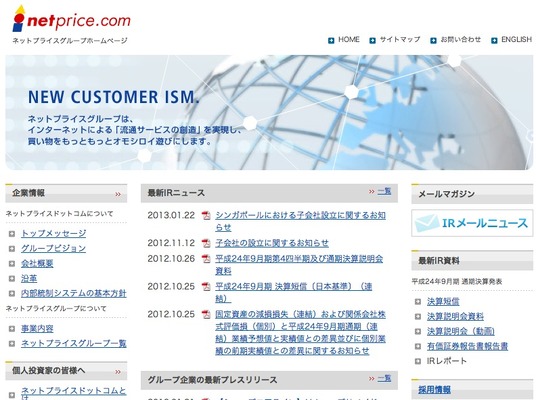The image size is (536, 400).
Task: Open the グループビジョン link
Action: tap(53, 248)
